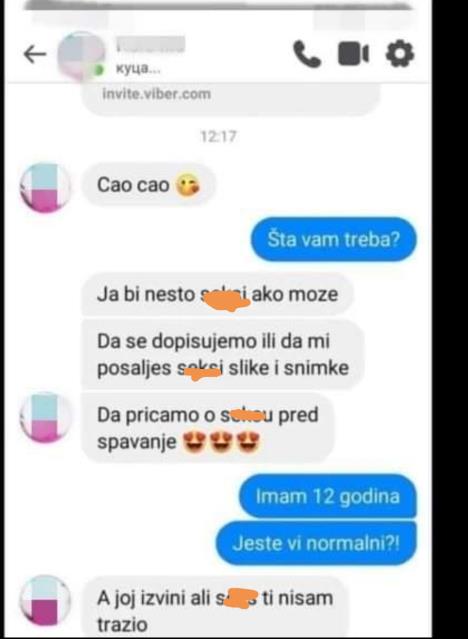The image size is (468, 639).
Task: Tap the "куца..." typing status text
Action: click(138, 69)
